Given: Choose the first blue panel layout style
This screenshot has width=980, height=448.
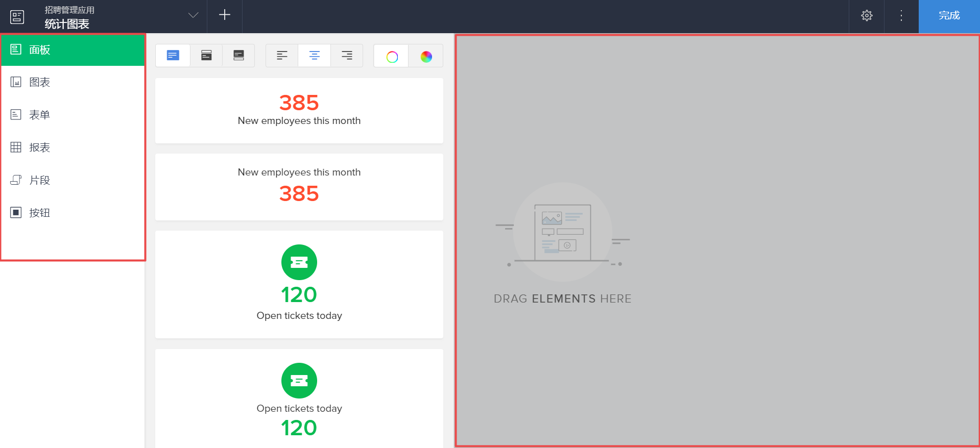Looking at the screenshot, I should 173,55.
